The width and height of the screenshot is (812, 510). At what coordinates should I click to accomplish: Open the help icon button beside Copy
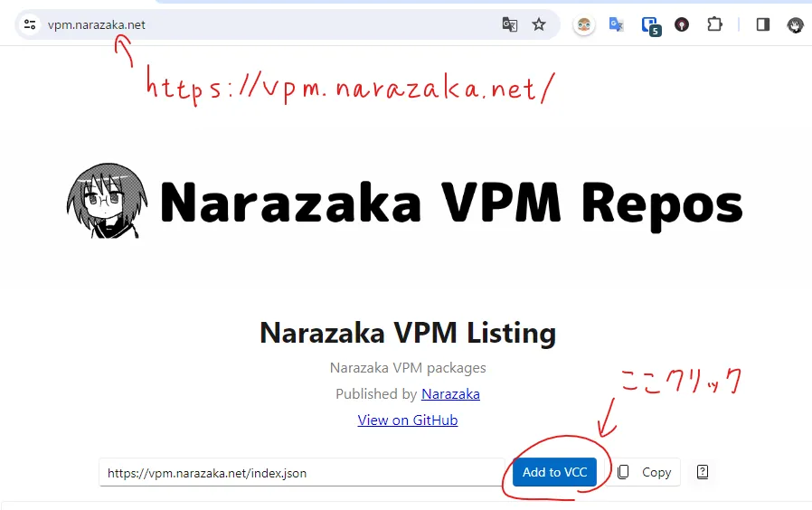[703, 472]
